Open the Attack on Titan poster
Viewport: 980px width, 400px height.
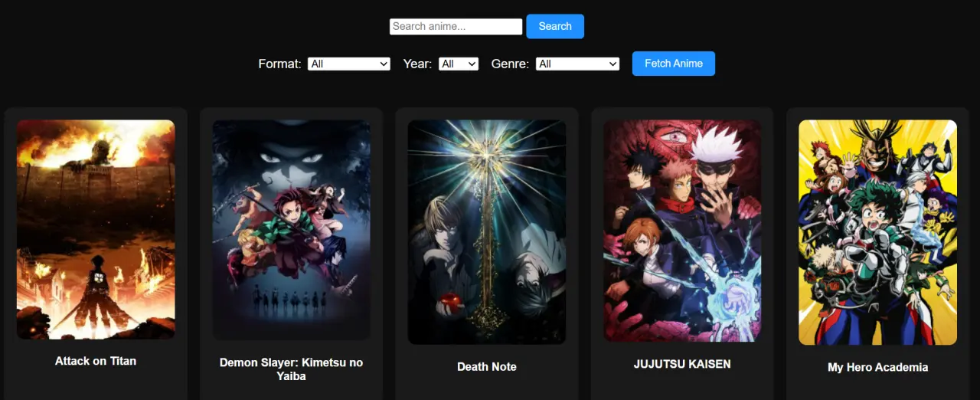pos(96,229)
